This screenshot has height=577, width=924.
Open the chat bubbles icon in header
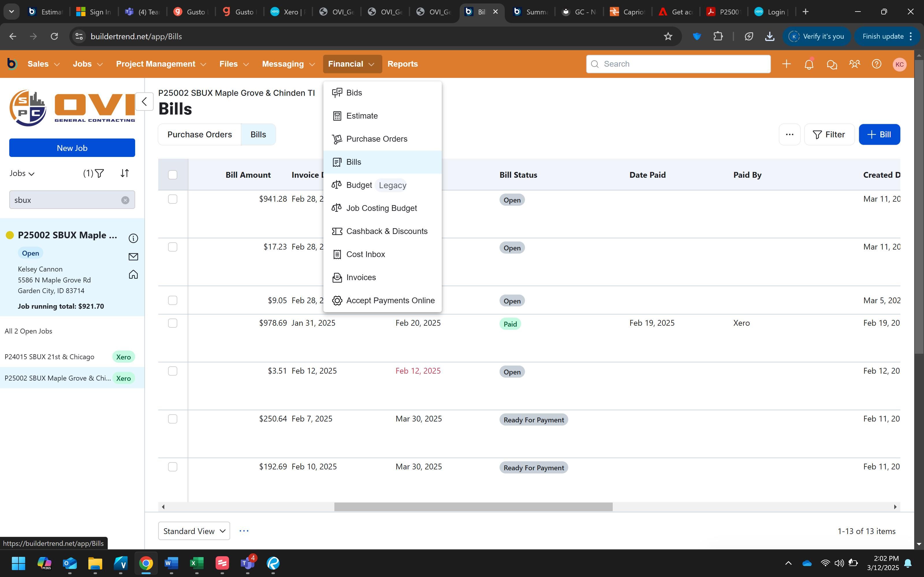coord(832,64)
